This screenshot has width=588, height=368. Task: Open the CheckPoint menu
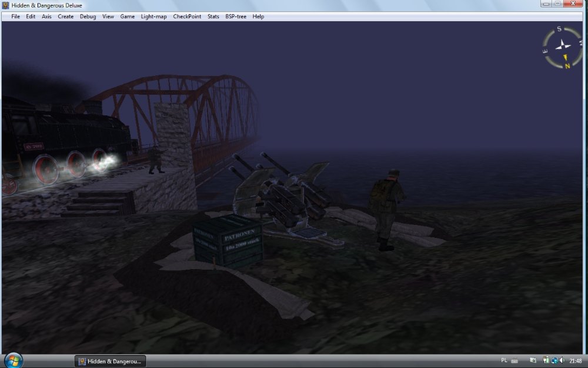click(x=187, y=16)
